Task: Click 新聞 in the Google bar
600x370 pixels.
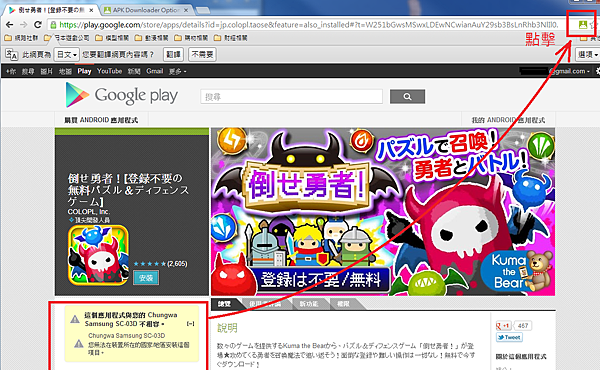Action: [134, 71]
